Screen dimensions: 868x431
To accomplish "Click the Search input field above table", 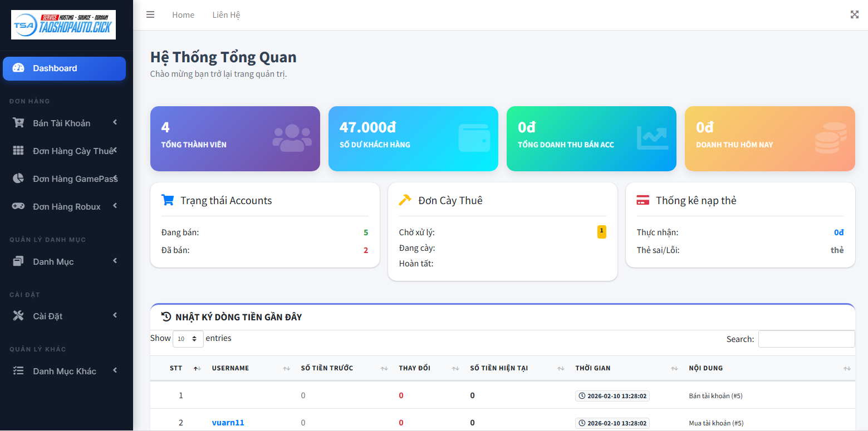I will [806, 339].
